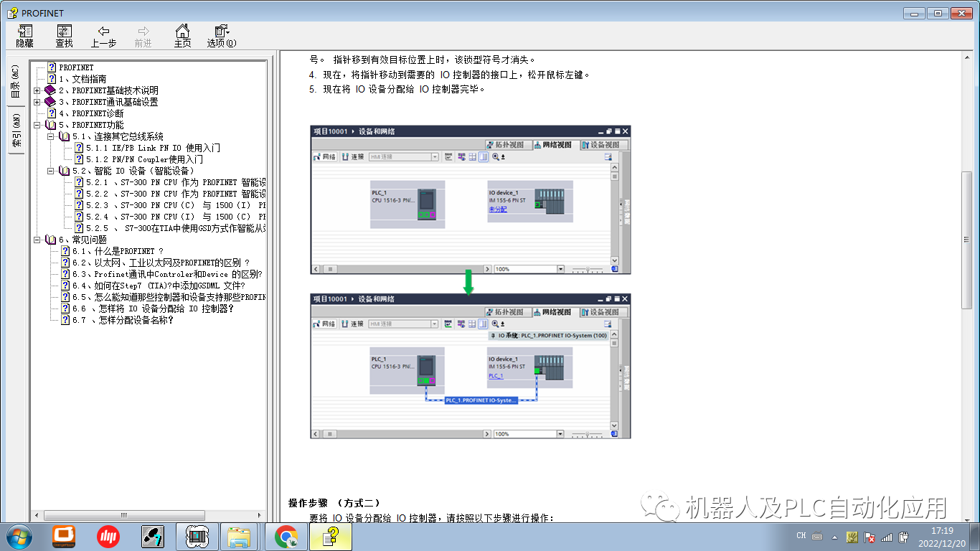The height and width of the screenshot is (551, 980).
Task: Switch to Google Chrome on the taskbar
Action: (287, 537)
